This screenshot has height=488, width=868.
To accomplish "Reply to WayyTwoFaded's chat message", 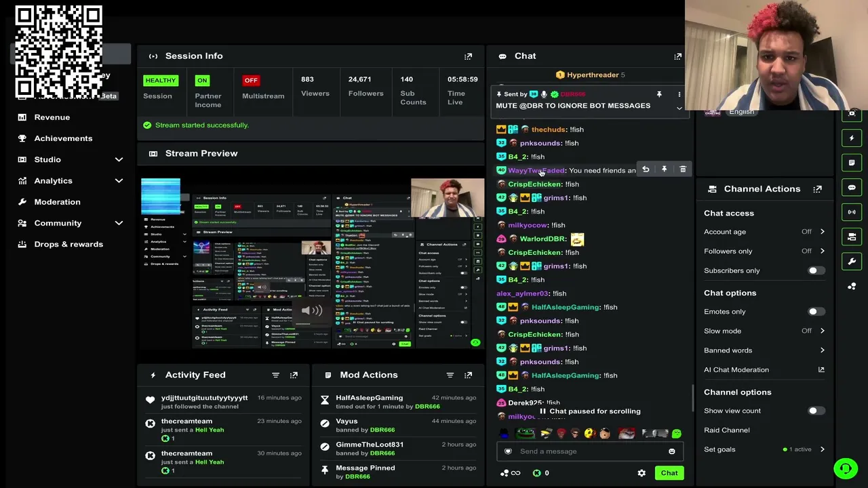I will (x=646, y=169).
